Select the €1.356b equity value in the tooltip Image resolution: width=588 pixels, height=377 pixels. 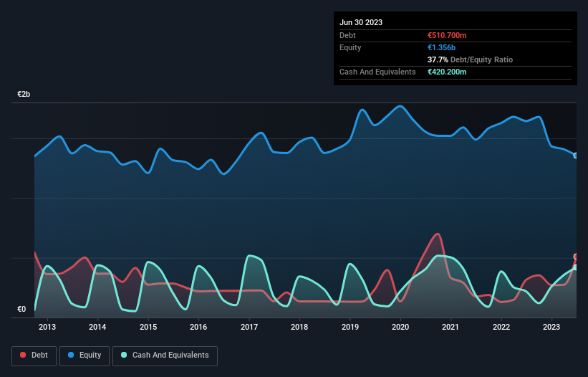click(442, 47)
